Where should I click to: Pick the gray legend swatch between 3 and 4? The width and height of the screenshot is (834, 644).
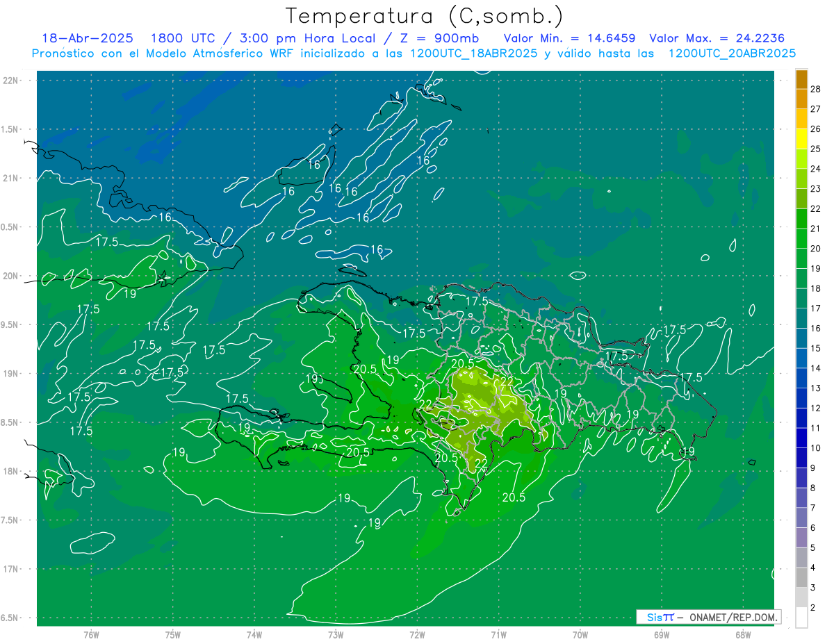[x=801, y=577]
